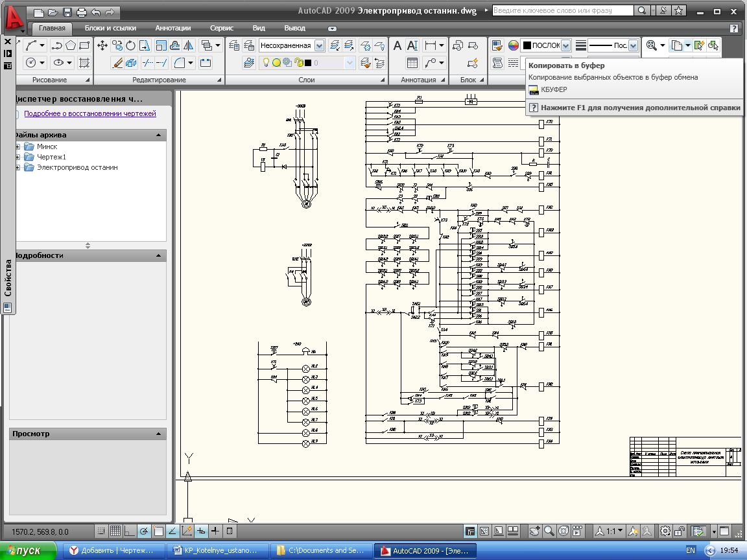
Task: Select the Stretch tool
Action: point(145,46)
